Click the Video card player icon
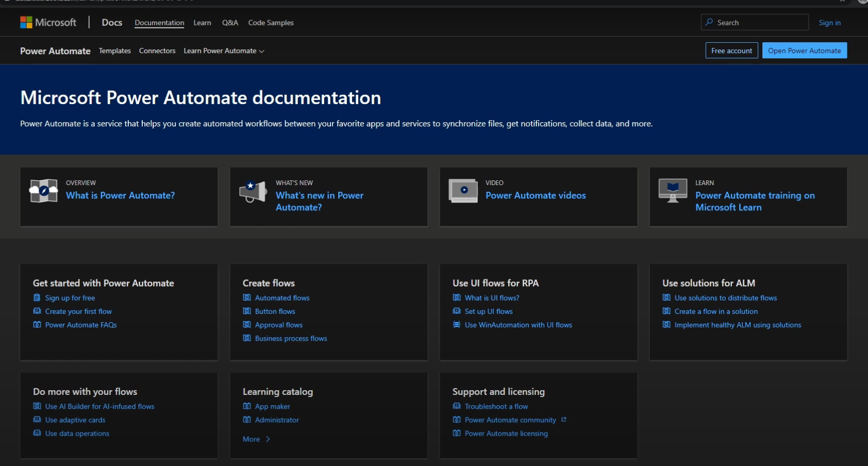 coord(463,191)
